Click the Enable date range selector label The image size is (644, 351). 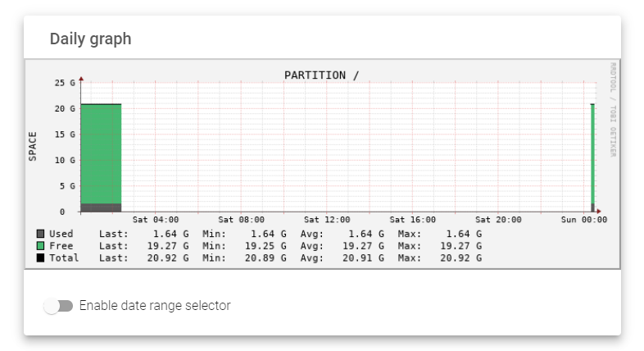coord(155,306)
